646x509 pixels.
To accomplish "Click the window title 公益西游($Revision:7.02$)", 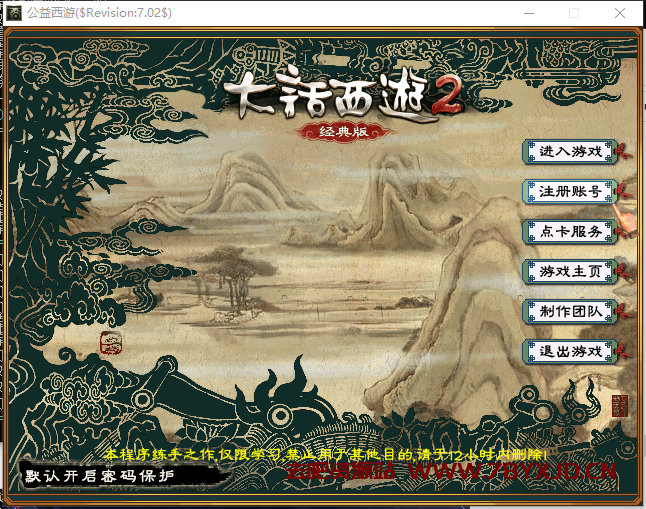I will click(x=99, y=13).
